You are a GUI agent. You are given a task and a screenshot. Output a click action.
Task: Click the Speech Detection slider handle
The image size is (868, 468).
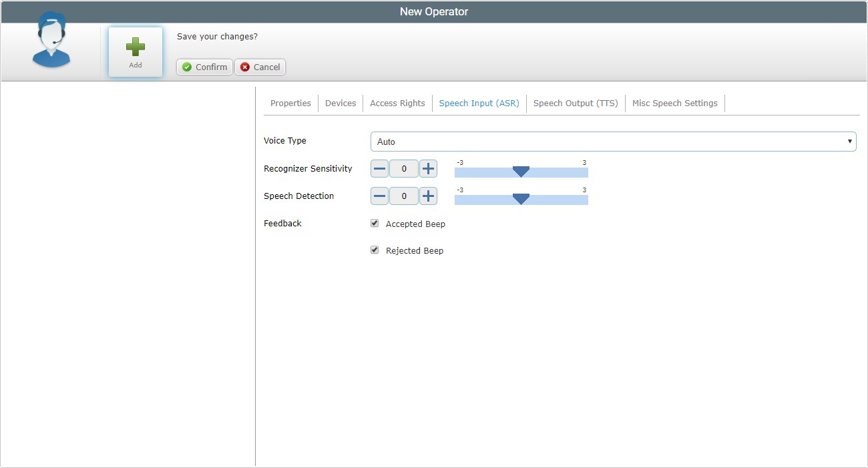pyautogui.click(x=521, y=199)
